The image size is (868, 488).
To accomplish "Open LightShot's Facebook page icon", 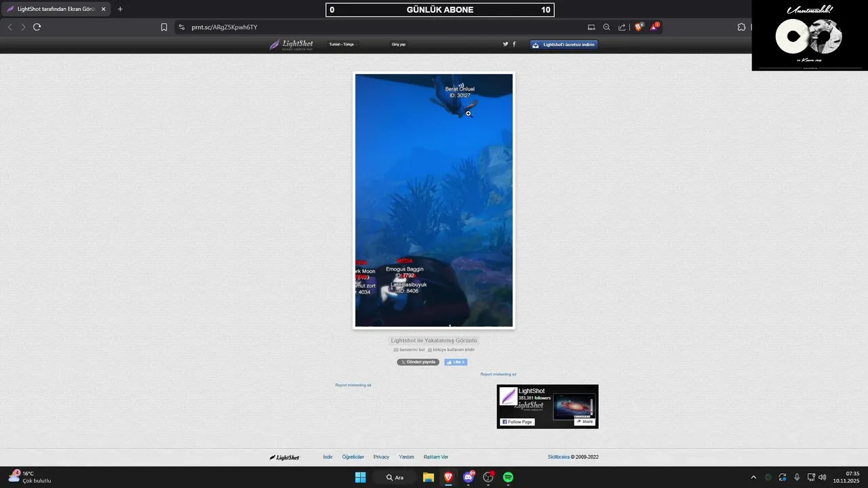I will tap(514, 44).
